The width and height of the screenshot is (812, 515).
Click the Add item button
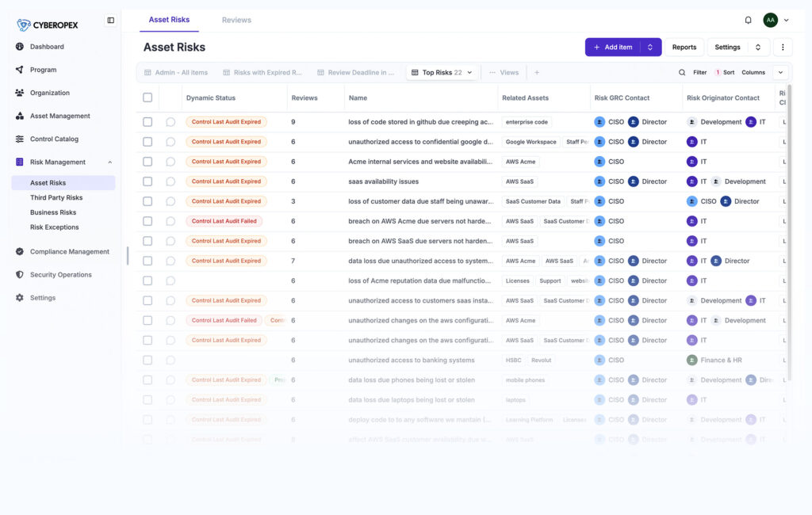pyautogui.click(x=613, y=47)
